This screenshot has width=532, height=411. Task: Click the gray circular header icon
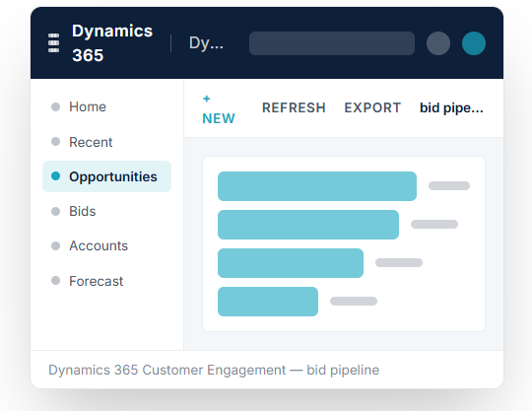click(x=438, y=43)
